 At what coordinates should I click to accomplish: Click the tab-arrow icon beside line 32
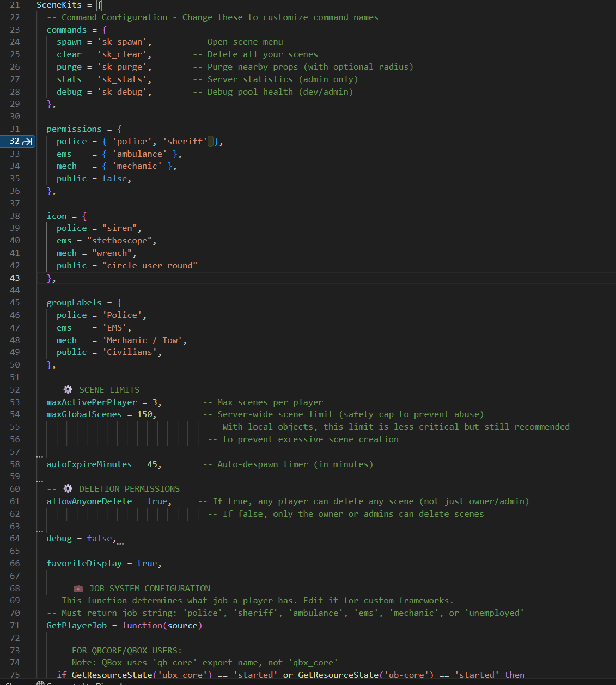tap(28, 142)
